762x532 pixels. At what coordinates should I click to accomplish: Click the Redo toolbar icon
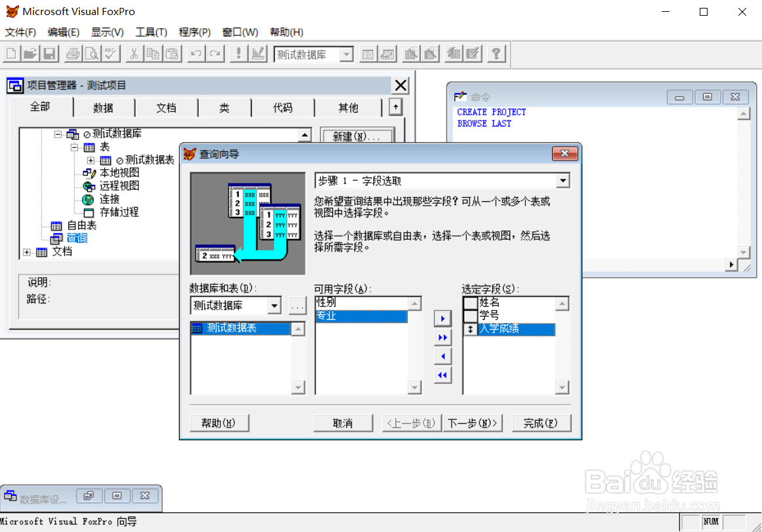pos(215,53)
